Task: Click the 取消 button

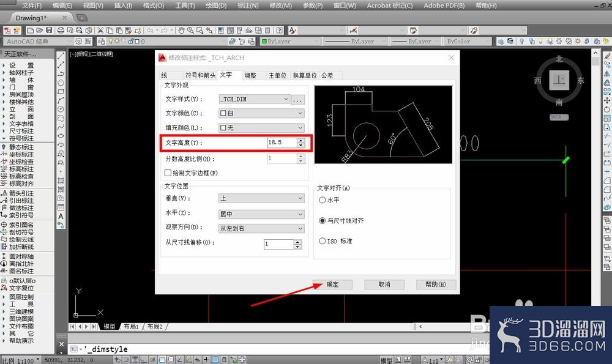Action: (384, 284)
